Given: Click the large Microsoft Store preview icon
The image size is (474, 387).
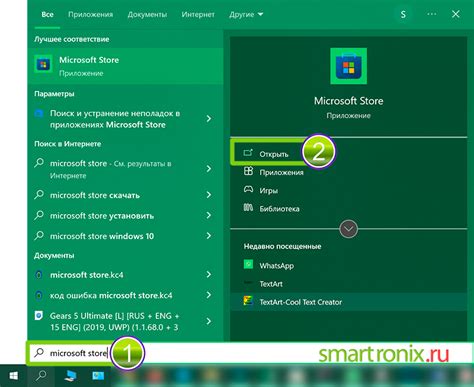Looking at the screenshot, I should [348, 66].
